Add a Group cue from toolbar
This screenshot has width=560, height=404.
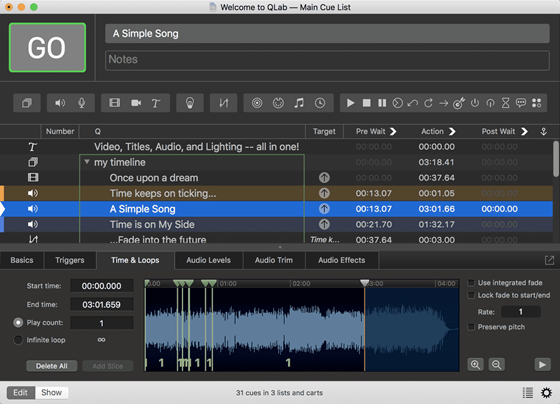(27, 103)
